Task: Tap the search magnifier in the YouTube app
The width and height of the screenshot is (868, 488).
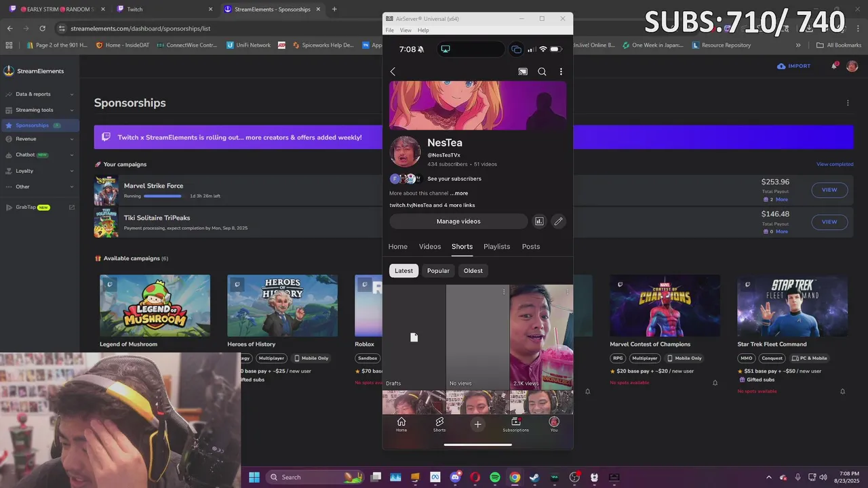Action: pos(542,72)
